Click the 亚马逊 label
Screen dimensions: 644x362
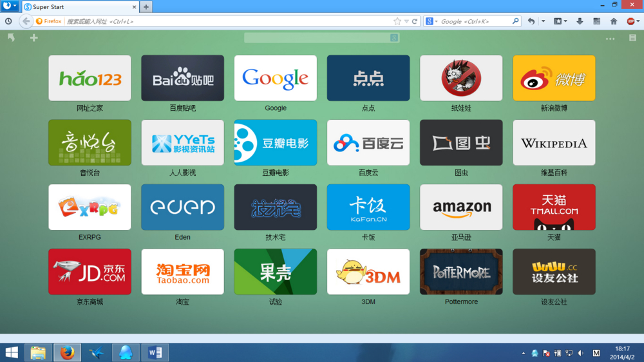461,237
